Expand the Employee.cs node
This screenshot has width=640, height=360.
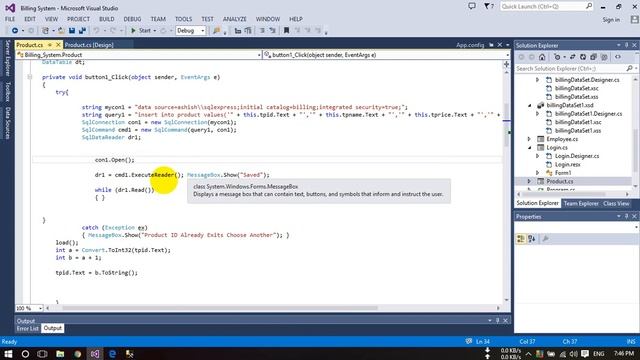pyautogui.click(x=529, y=139)
